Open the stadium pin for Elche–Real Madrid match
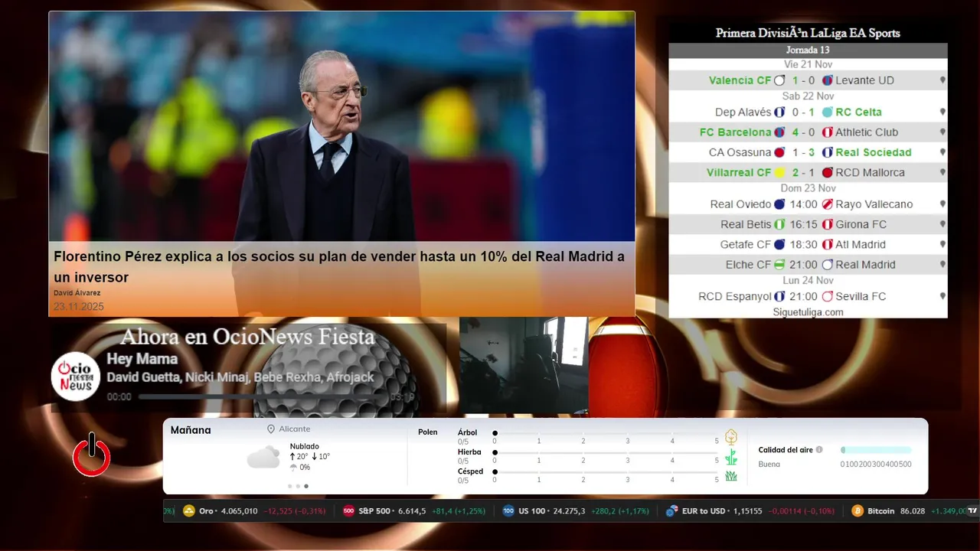980x551 pixels. pyautogui.click(x=942, y=265)
